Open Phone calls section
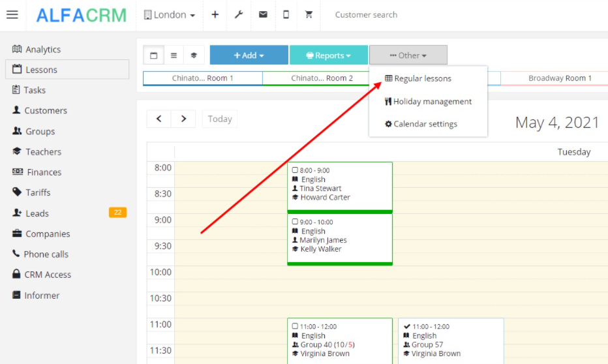The height and width of the screenshot is (364, 608). coord(40,254)
